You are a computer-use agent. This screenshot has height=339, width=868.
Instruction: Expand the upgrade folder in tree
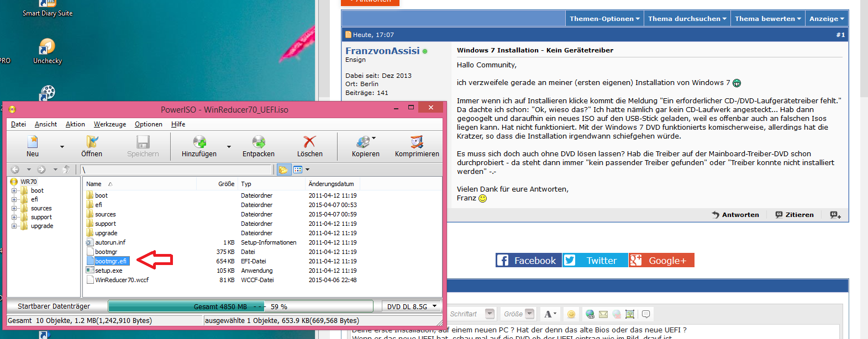click(x=14, y=226)
